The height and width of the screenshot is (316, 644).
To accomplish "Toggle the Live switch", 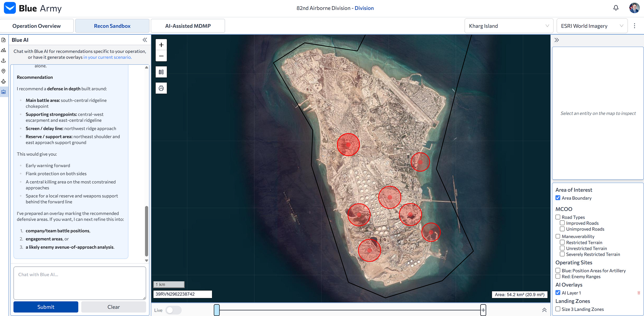I will [x=173, y=310].
